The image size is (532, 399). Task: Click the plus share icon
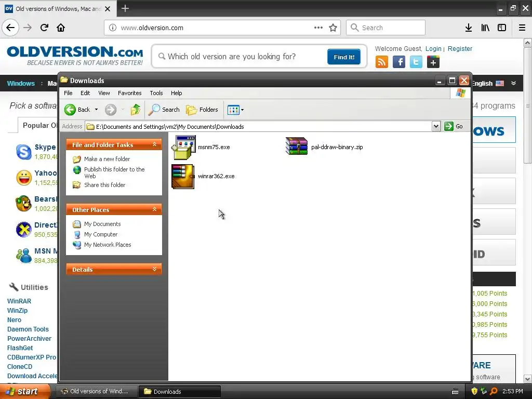[x=433, y=62]
